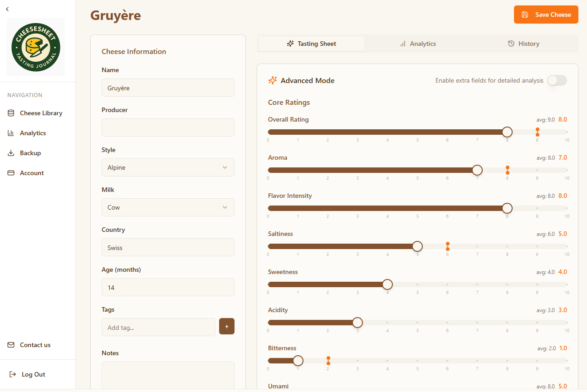Click the Cheese Library database icon
This screenshot has width=587, height=392.
[11, 113]
